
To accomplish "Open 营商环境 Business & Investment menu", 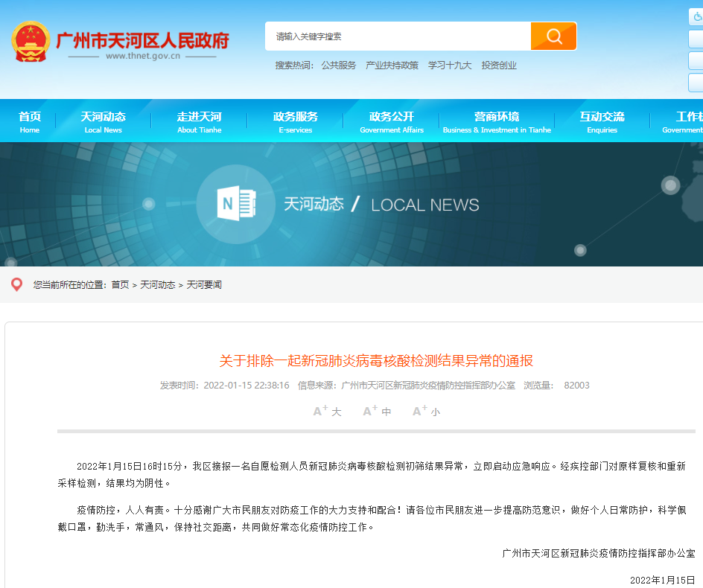I will pyautogui.click(x=497, y=122).
